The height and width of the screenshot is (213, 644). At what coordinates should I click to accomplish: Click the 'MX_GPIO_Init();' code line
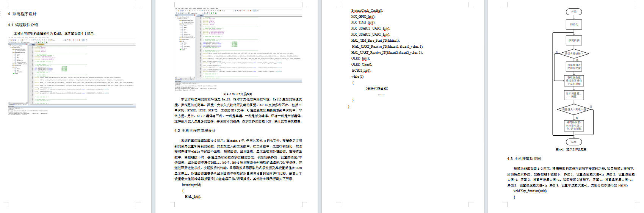(x=363, y=17)
